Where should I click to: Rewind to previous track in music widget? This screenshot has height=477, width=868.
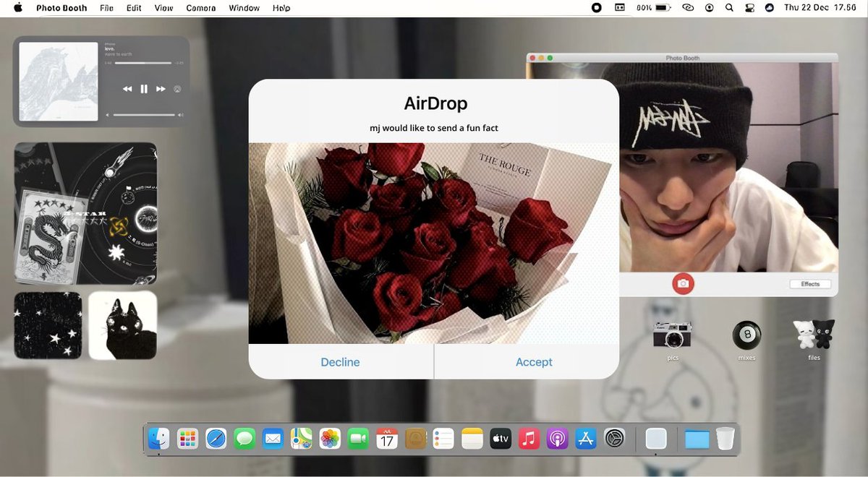click(127, 89)
